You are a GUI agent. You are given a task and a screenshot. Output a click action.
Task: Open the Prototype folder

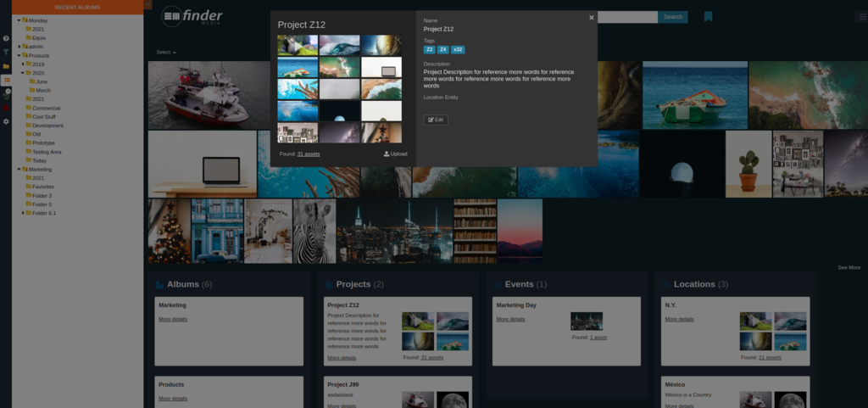pyautogui.click(x=43, y=143)
